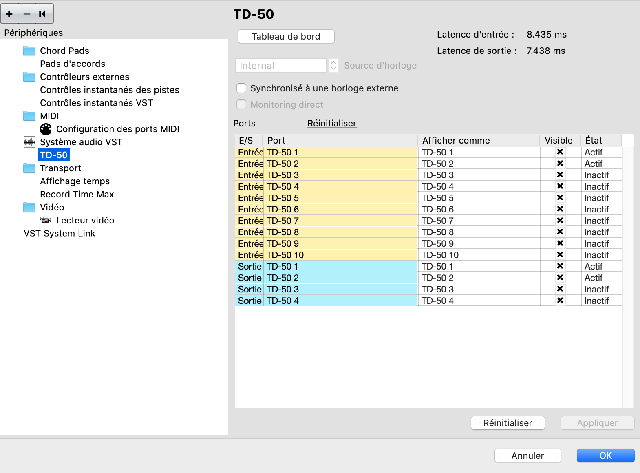The width and height of the screenshot is (640, 473).
Task: Select Pads d'accords tree item
Action: click(73, 64)
